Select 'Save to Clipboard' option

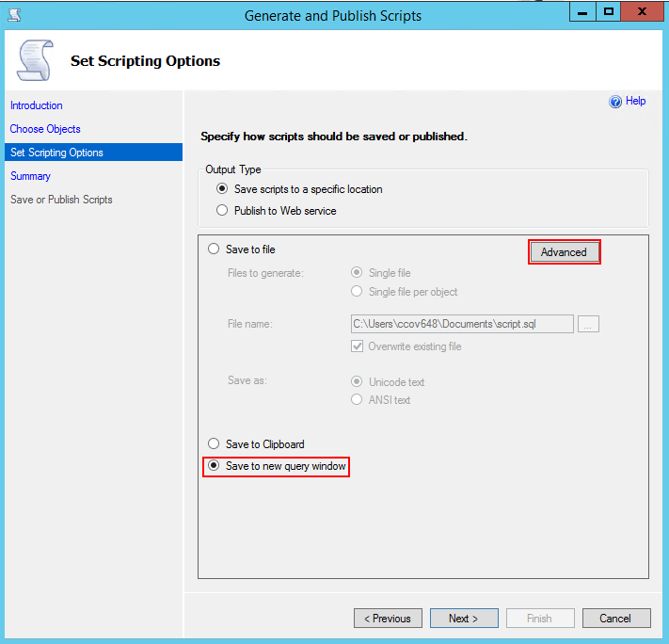coord(214,444)
